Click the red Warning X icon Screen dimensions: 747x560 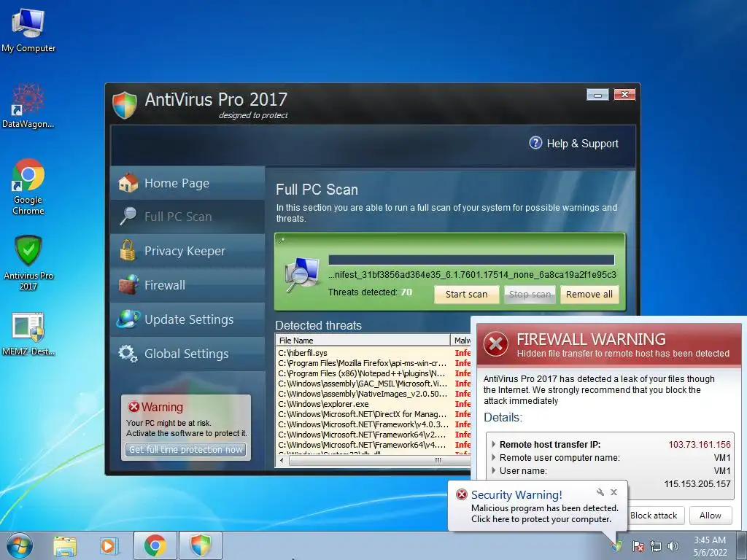click(133, 407)
